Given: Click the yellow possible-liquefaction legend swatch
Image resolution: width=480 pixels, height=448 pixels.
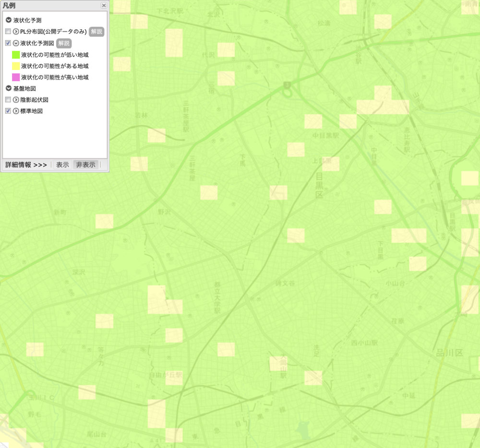Looking at the screenshot, I should pos(16,66).
